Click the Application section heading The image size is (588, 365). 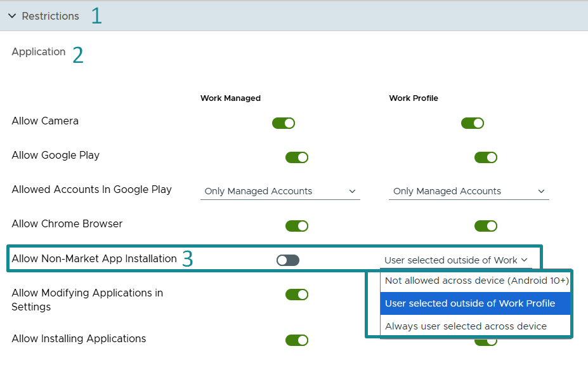tap(39, 51)
